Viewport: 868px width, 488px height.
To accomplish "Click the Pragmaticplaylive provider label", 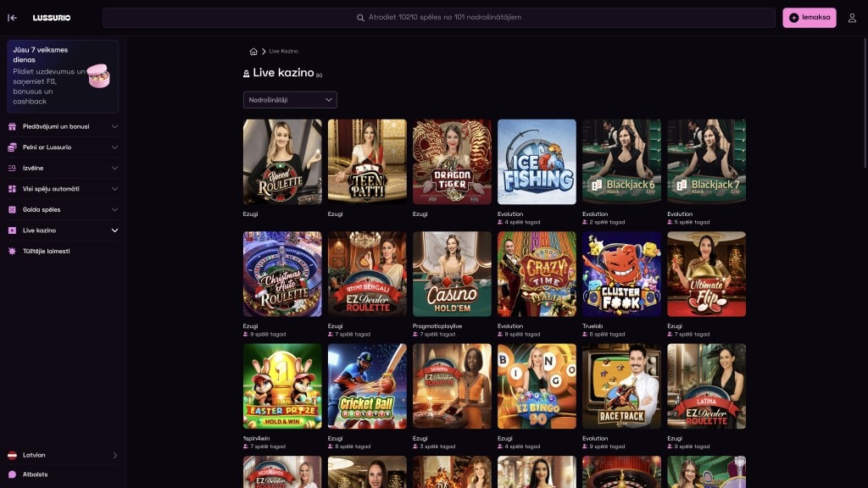I will coord(437,326).
